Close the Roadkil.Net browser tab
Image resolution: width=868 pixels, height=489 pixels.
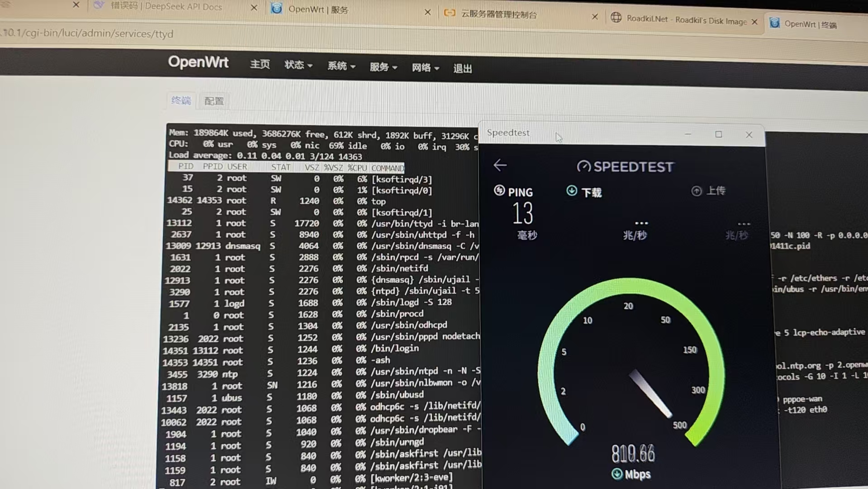tap(754, 22)
